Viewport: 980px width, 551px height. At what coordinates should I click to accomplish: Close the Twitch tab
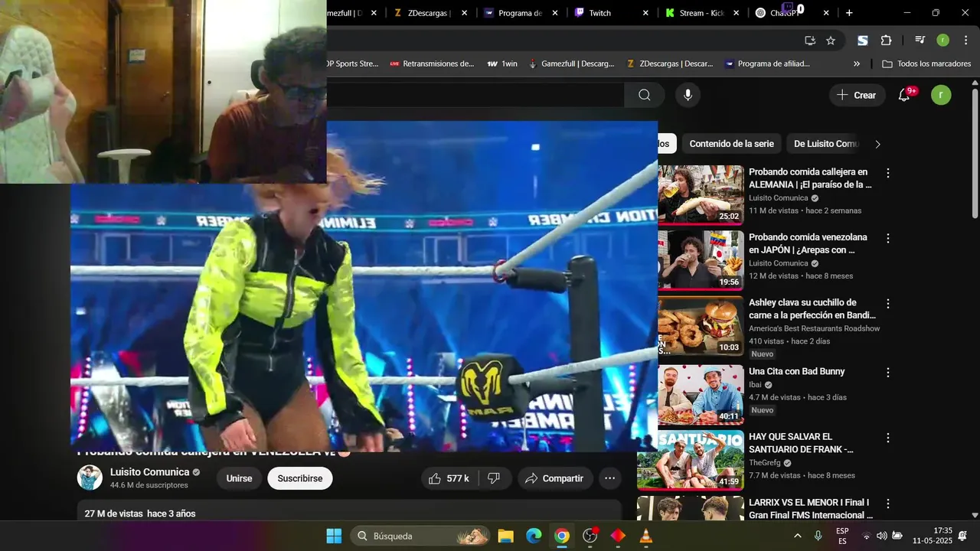[645, 13]
